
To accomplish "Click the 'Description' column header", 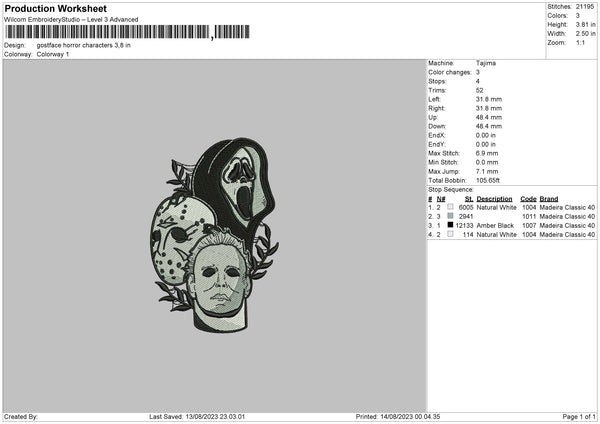I will 494,199.
